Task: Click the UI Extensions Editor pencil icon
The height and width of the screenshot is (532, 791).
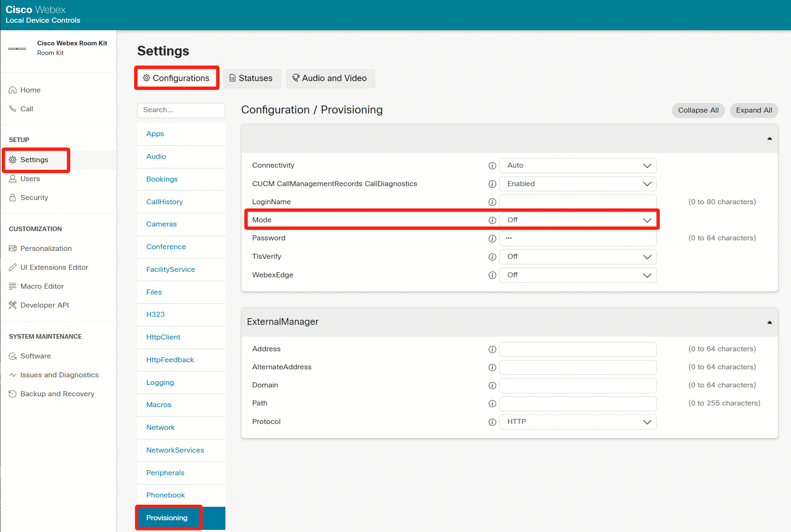Action: coord(13,267)
